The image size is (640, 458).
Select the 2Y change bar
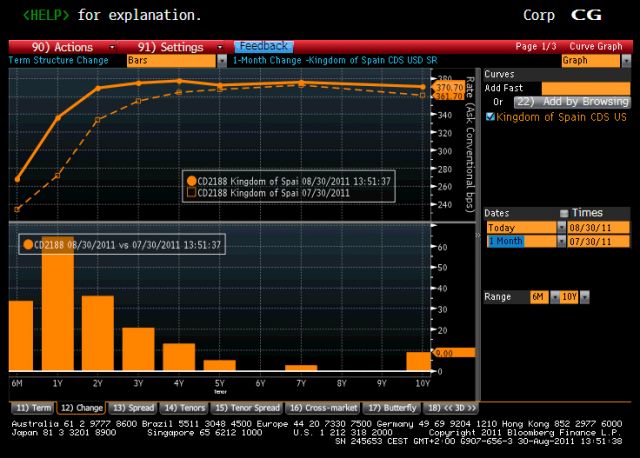(98, 333)
